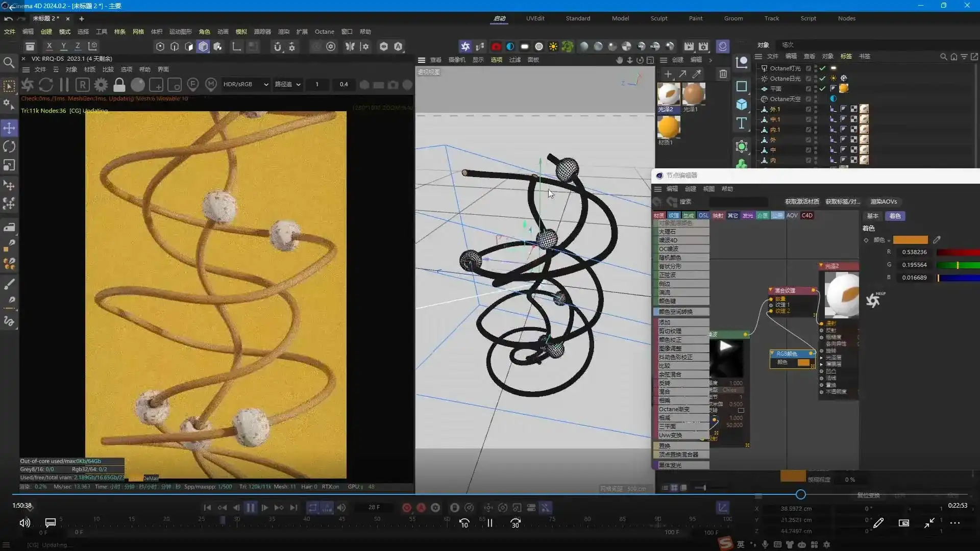Click the orange 颜色 swatch in shader panel

click(910, 240)
